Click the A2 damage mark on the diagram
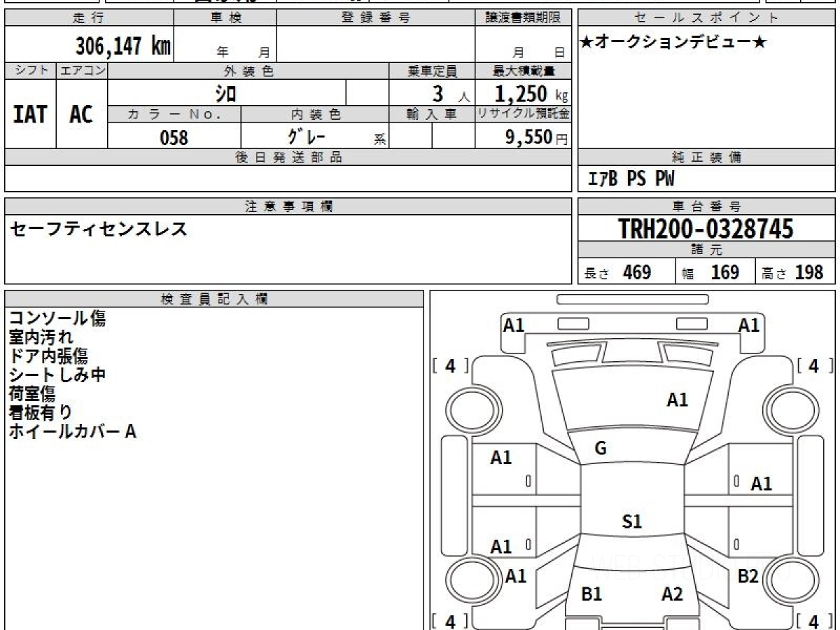Image resolution: width=840 pixels, height=630 pixels. click(672, 594)
